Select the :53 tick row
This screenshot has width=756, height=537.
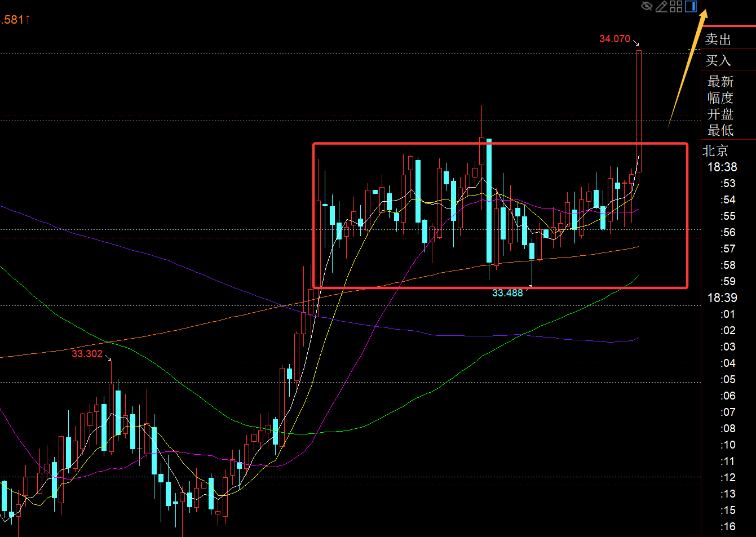click(728, 184)
